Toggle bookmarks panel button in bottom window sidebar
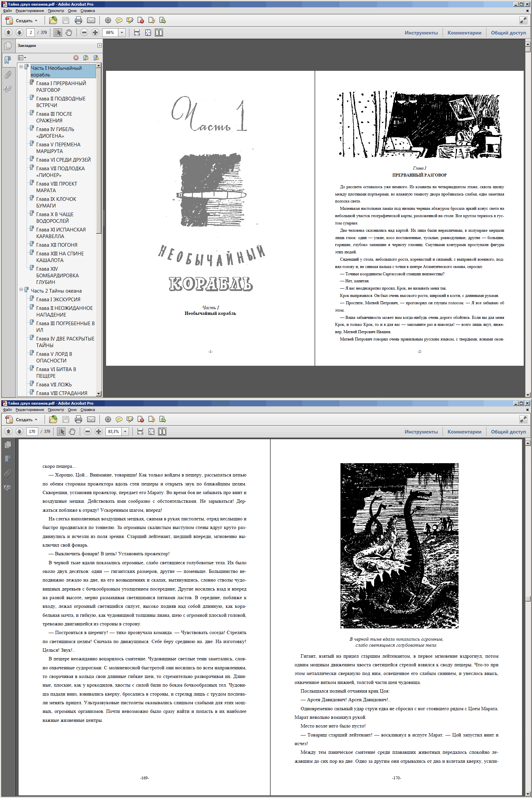Viewport: 532px width, 798px height. pos(7,459)
